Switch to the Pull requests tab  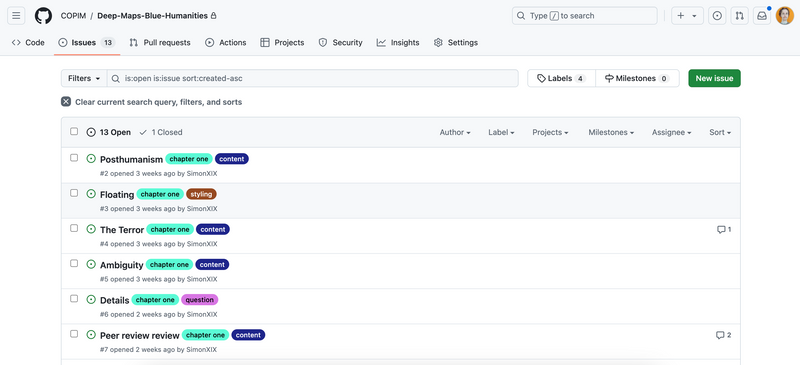click(x=160, y=42)
